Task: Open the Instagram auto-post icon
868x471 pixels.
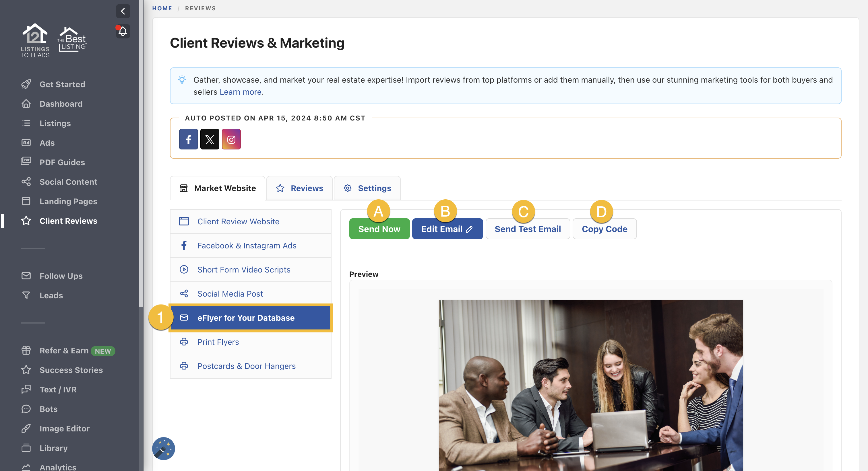Action: (x=231, y=139)
